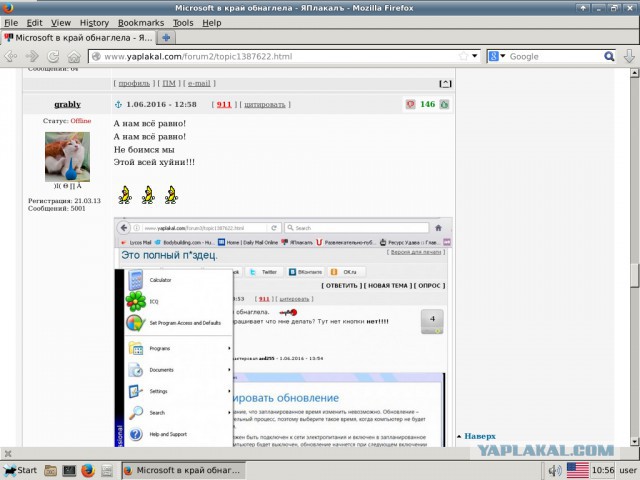Launch Firefox from taskbar icon
The width and height of the screenshot is (640, 480).
pos(87,471)
